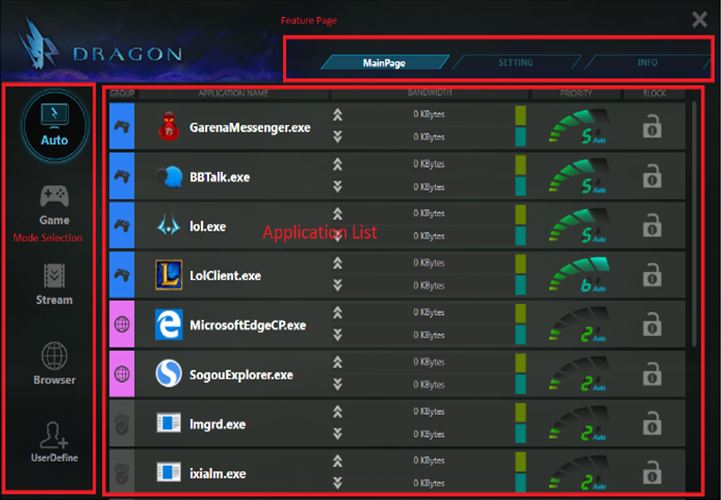Click the upload chevron for lmgrd.exe
The height and width of the screenshot is (500, 721).
(337, 410)
